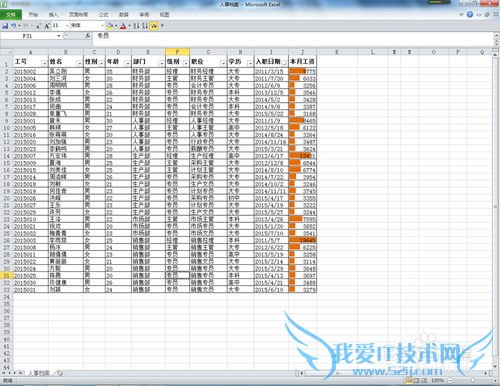
Task: Click the 本月工资 header cell
Action: pyautogui.click(x=302, y=62)
